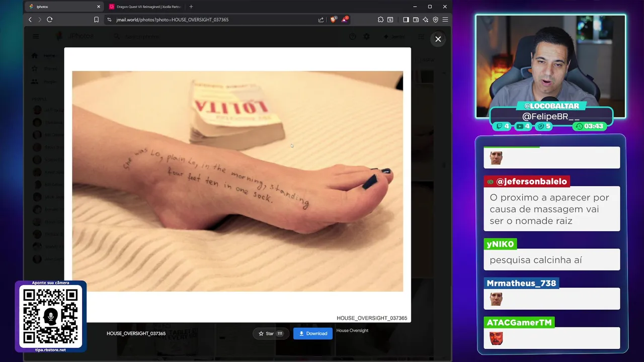The width and height of the screenshot is (644, 362).
Task: Open Brave VPN shield icon
Action: [x=436, y=20]
